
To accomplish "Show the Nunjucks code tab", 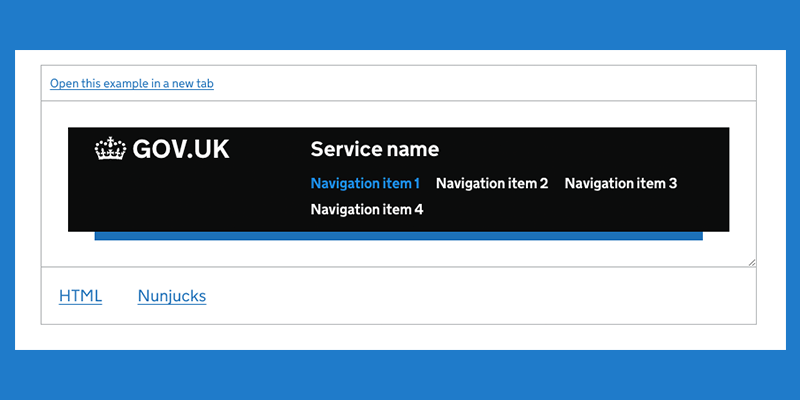I will pyautogui.click(x=172, y=296).
